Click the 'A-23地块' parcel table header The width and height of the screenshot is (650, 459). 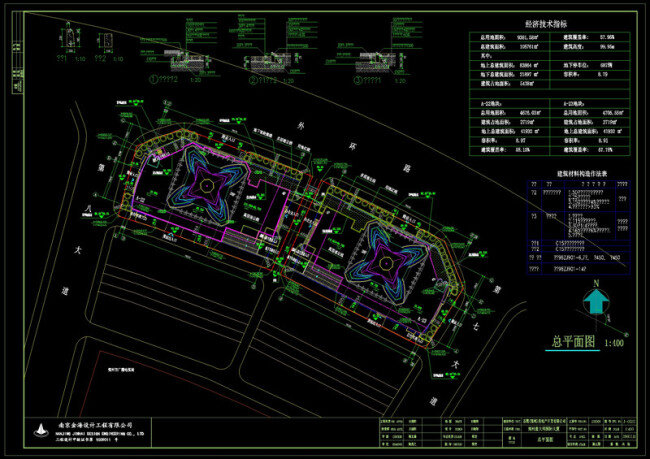click(574, 104)
